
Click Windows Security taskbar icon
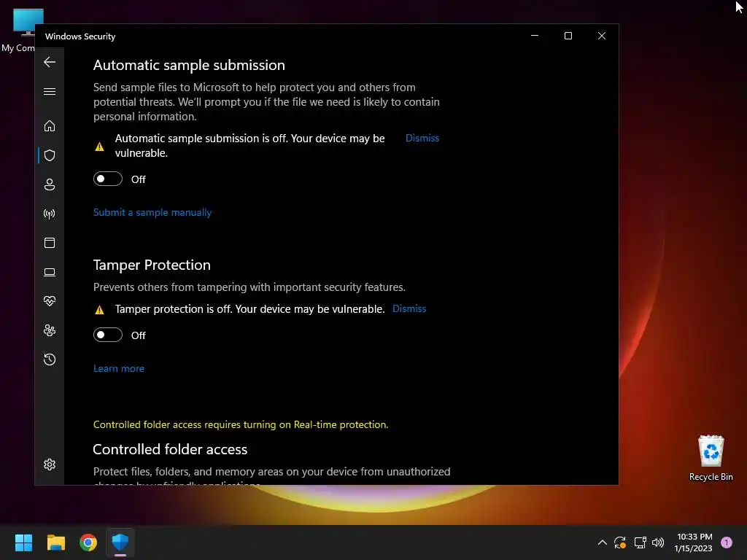120,542
